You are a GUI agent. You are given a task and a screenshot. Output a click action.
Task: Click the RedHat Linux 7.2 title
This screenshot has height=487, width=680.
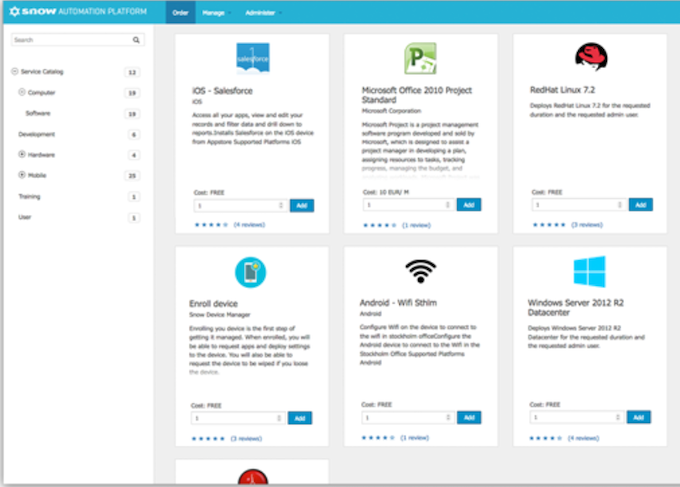coord(562,90)
